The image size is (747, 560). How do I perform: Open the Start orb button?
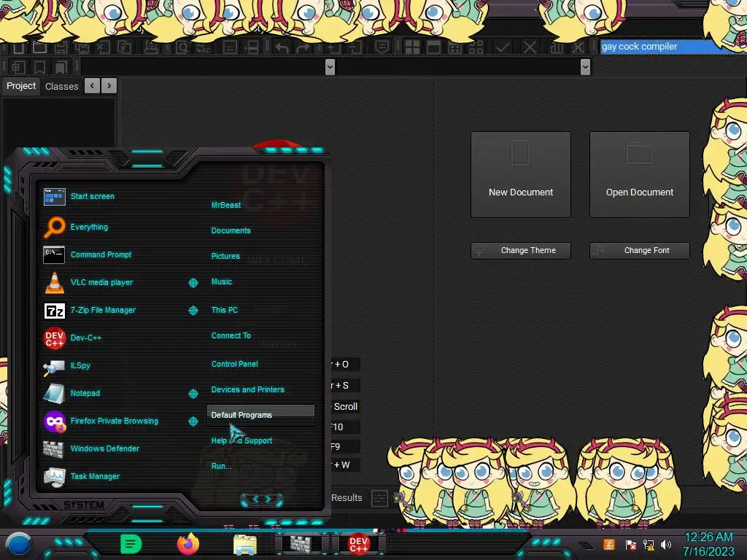pos(18,545)
